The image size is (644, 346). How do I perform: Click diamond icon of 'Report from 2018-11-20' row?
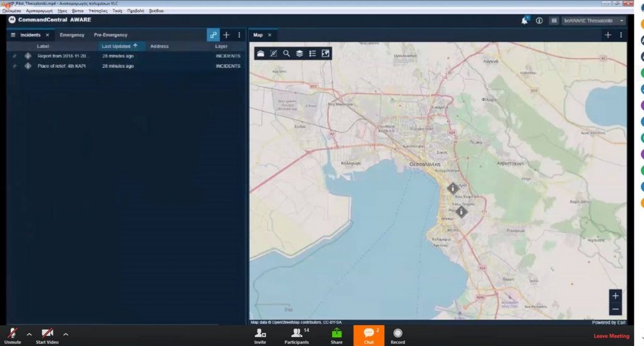click(x=28, y=56)
